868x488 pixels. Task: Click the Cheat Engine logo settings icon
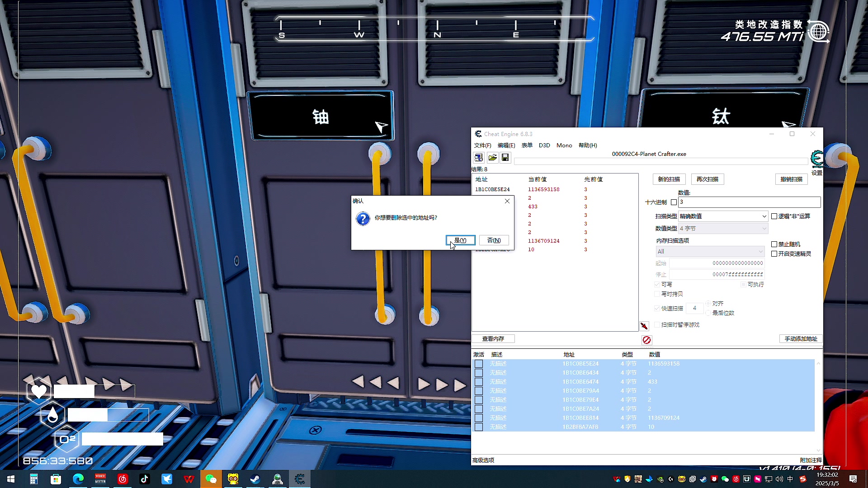point(817,159)
